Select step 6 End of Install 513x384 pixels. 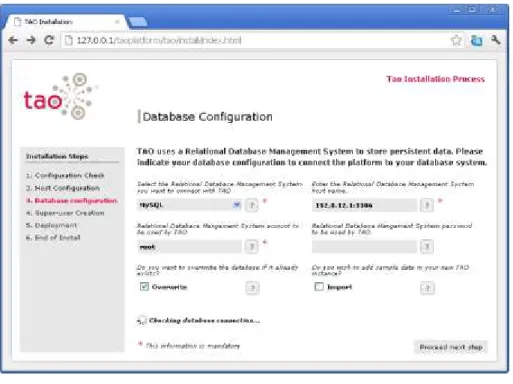coord(53,238)
